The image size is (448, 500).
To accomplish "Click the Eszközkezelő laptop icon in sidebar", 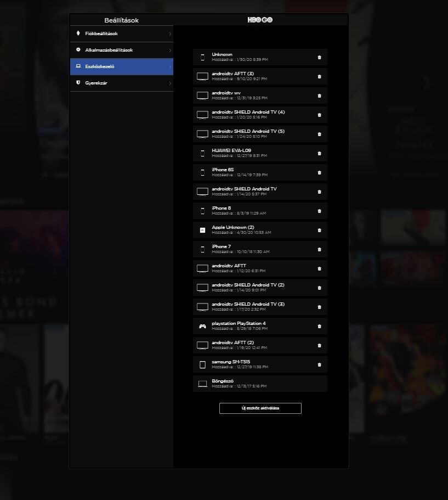I will 78,66.
